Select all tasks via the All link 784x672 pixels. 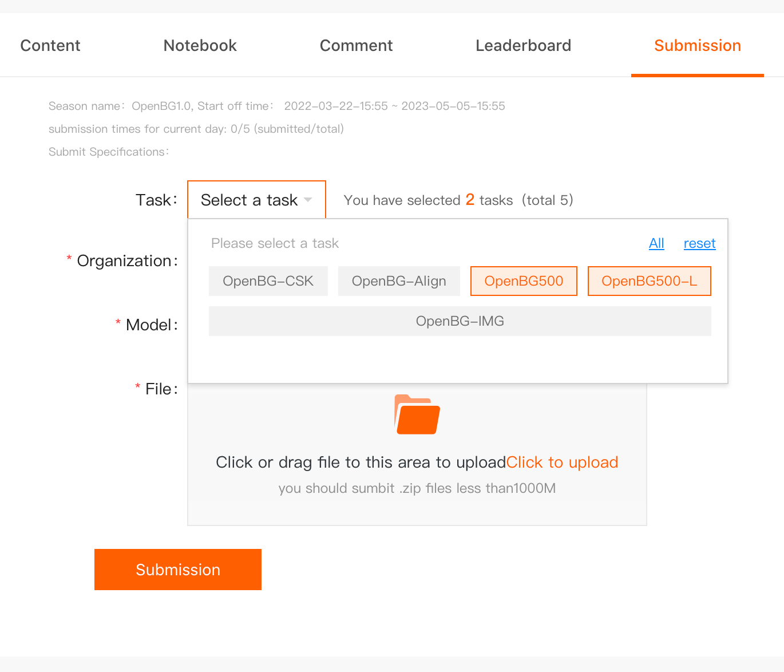656,243
